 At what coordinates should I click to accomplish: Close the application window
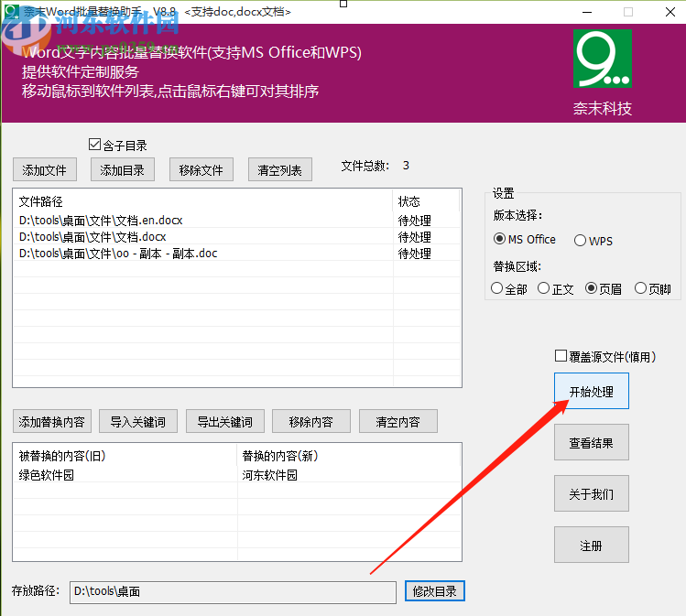pyautogui.click(x=670, y=12)
